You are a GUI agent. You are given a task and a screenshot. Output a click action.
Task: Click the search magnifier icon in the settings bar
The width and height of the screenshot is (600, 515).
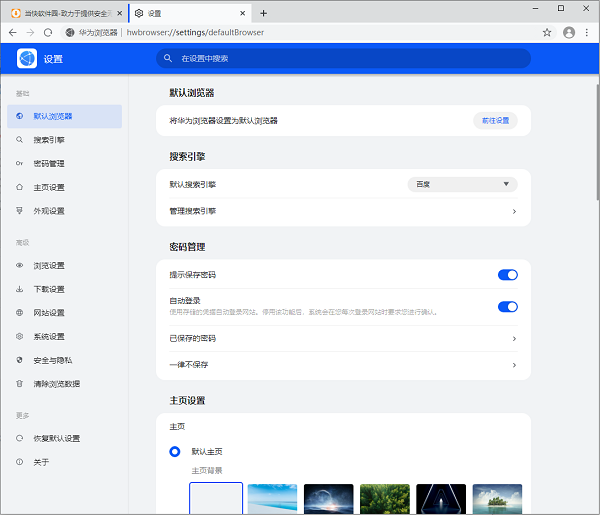170,59
